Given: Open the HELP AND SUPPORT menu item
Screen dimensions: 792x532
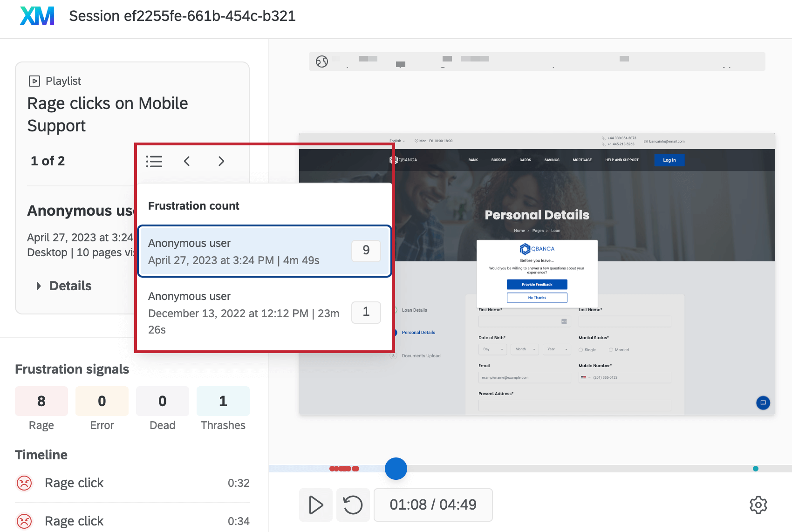Looking at the screenshot, I should click(x=621, y=160).
